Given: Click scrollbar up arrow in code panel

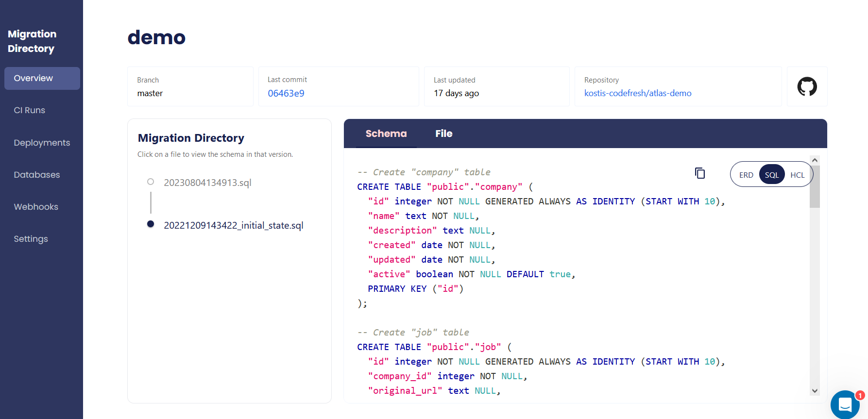Looking at the screenshot, I should click(x=815, y=160).
